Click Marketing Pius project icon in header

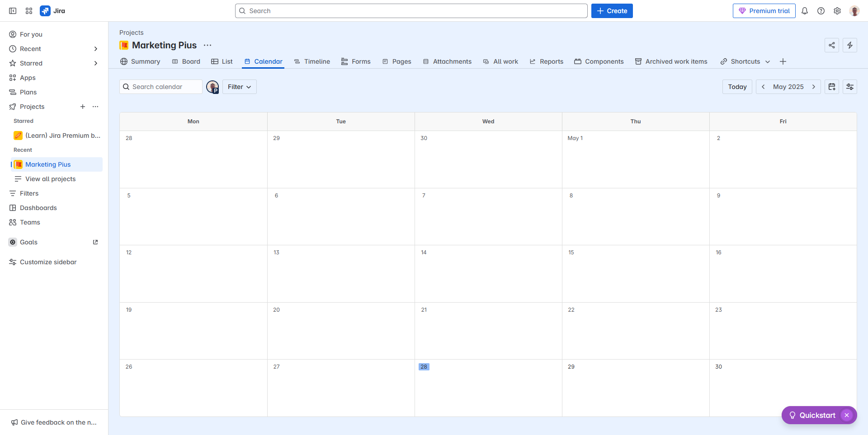point(124,45)
